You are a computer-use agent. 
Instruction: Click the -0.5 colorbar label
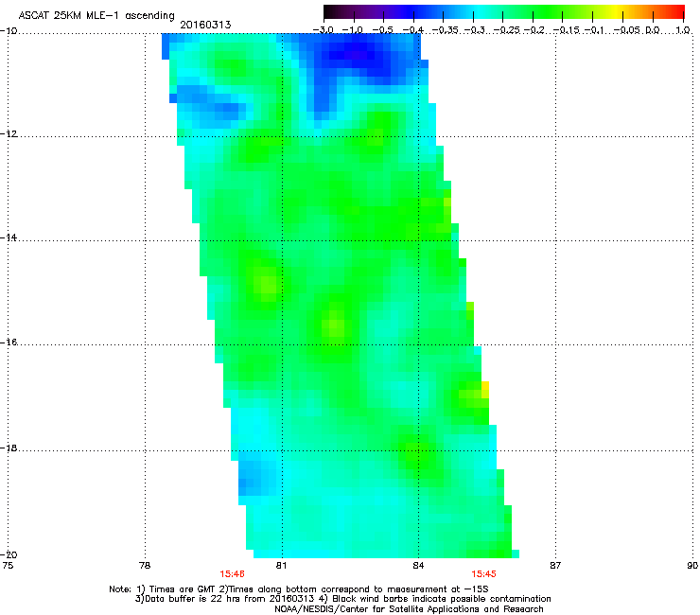click(382, 30)
